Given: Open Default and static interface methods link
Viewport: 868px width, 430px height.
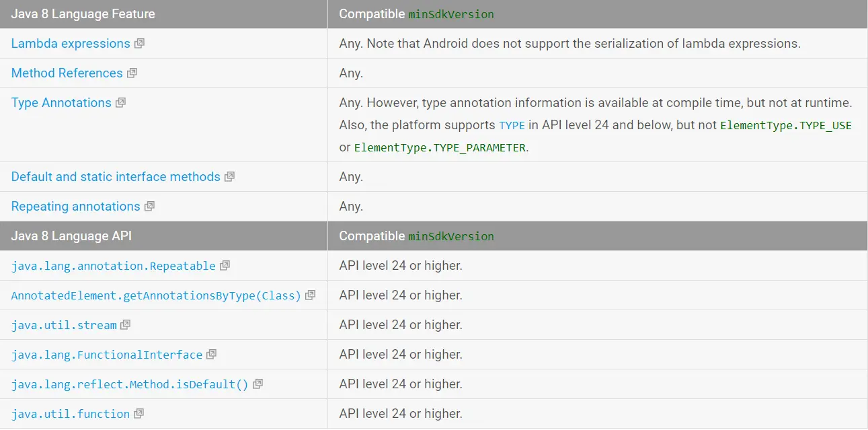Looking at the screenshot, I should (x=116, y=177).
